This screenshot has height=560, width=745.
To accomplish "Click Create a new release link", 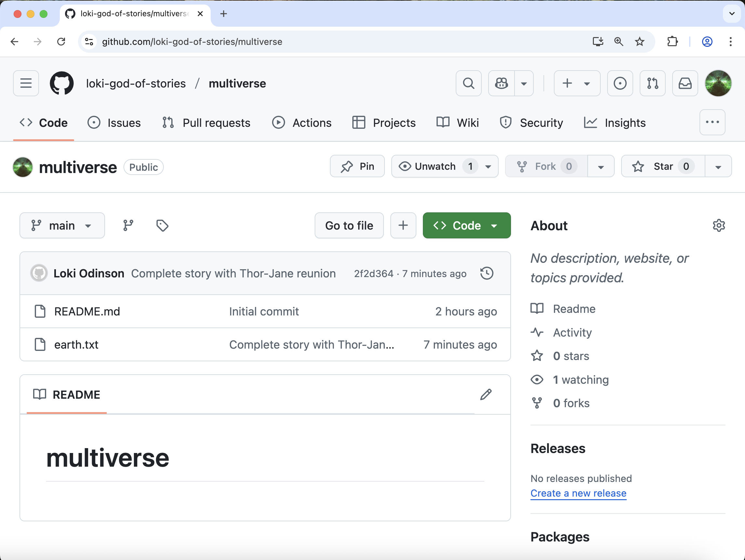I will coord(578,493).
